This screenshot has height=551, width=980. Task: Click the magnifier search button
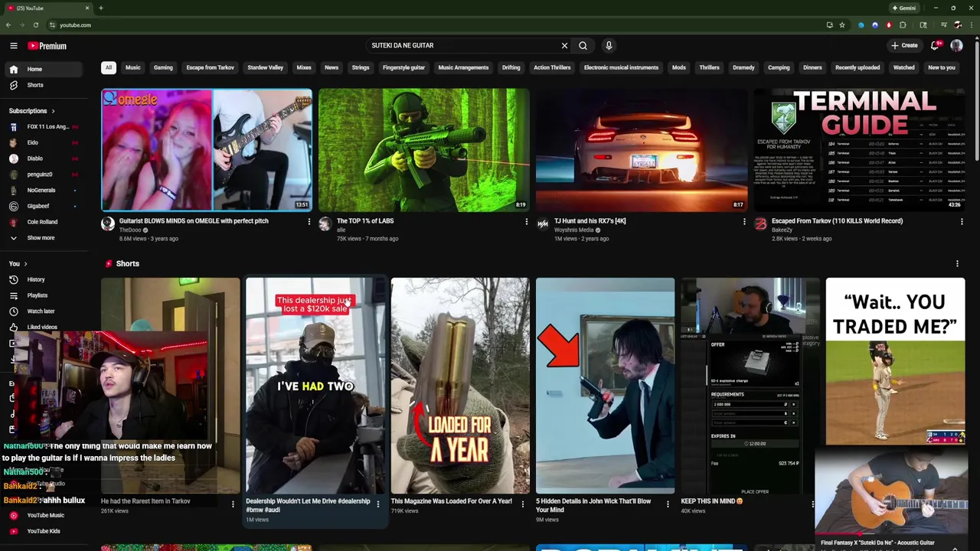click(583, 46)
